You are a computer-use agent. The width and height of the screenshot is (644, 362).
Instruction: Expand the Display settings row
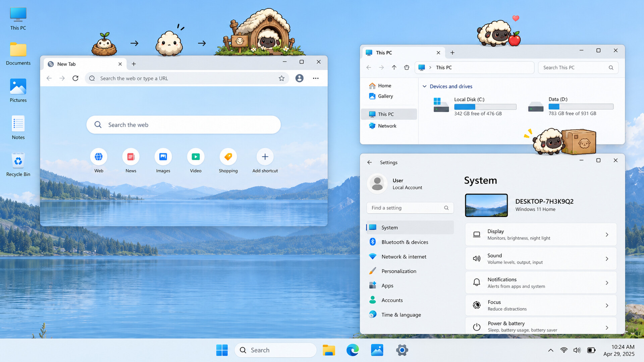click(541, 234)
